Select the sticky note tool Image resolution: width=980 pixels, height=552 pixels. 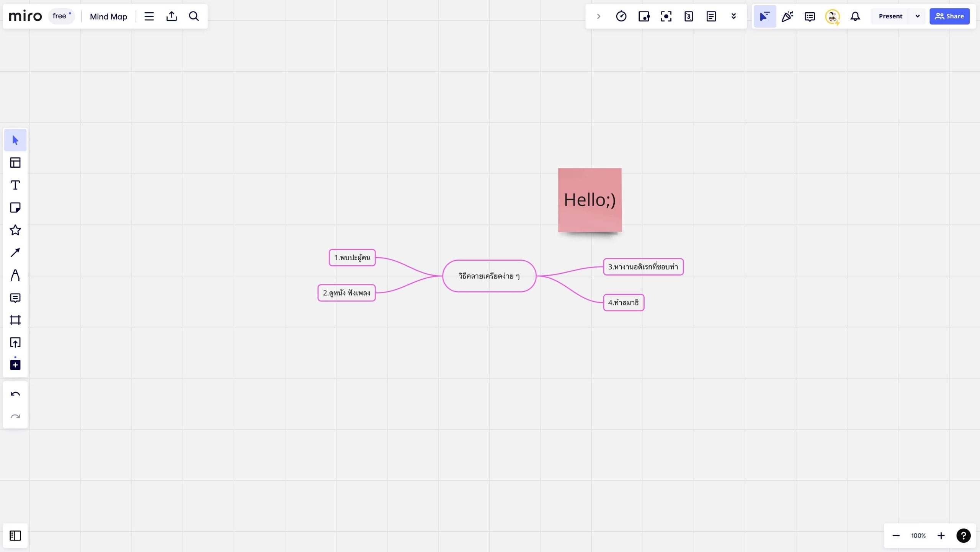point(15,207)
